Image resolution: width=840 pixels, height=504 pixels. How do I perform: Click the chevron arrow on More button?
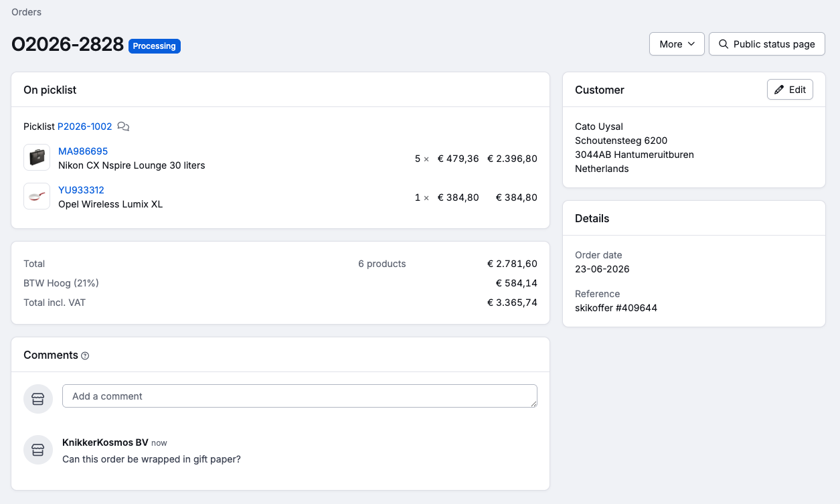[x=691, y=44]
